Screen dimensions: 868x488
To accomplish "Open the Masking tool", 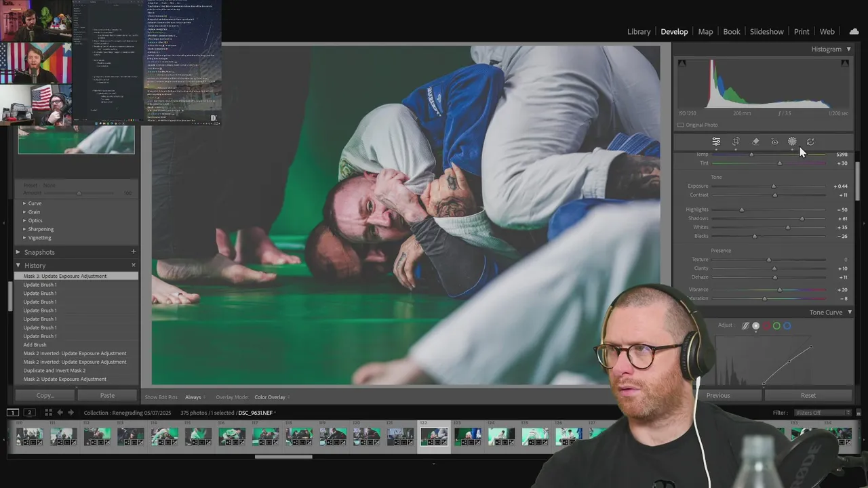I will [792, 142].
